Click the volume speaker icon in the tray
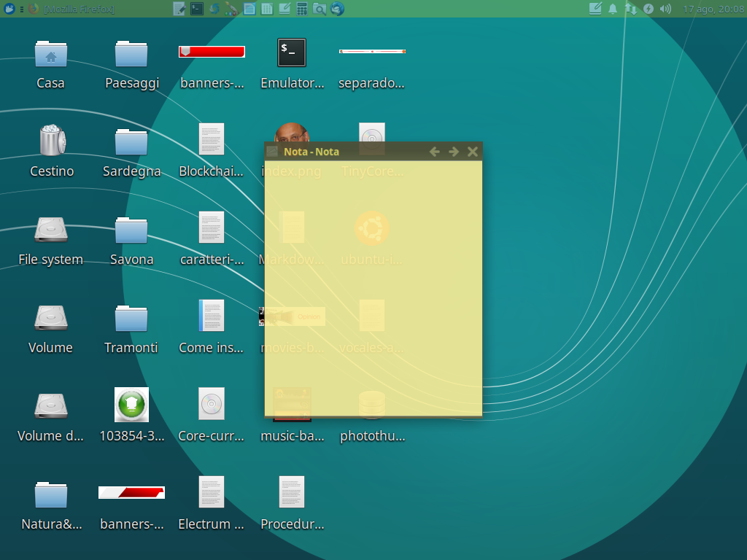The height and width of the screenshot is (560, 747). coord(665,9)
